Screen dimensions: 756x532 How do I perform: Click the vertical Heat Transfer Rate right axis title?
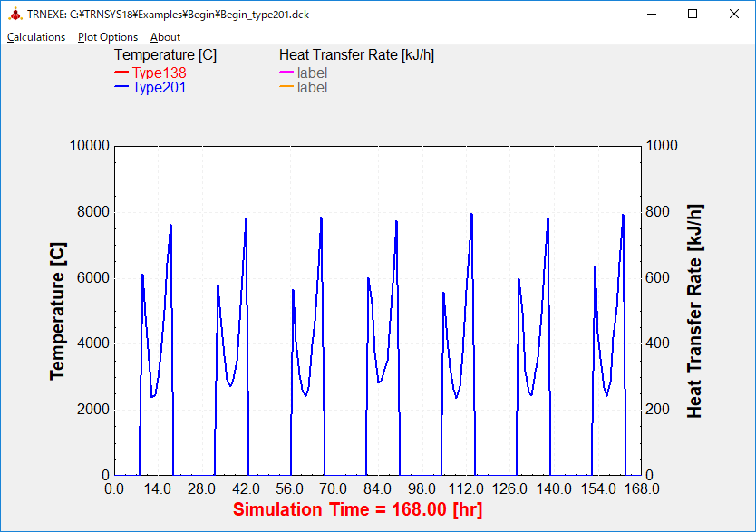pyautogui.click(x=695, y=311)
